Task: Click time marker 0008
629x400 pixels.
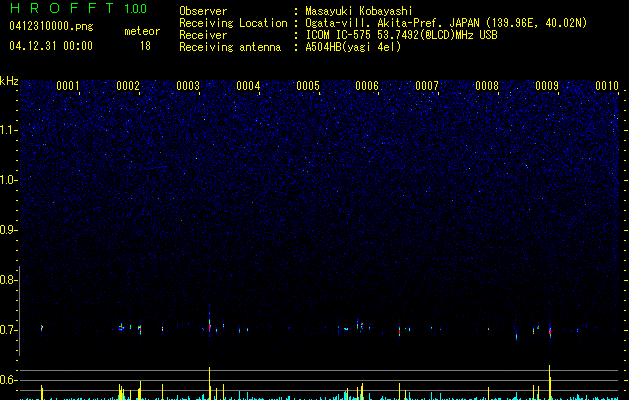Action: [487, 86]
